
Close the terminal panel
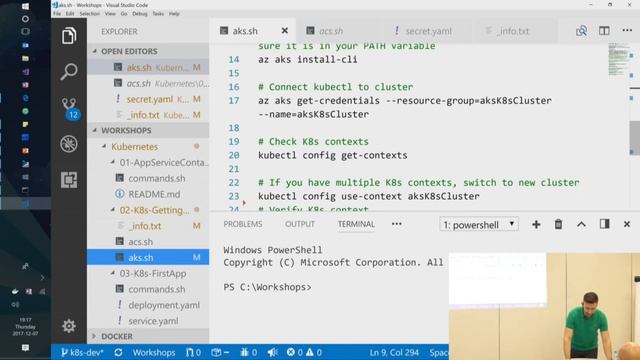point(627,224)
